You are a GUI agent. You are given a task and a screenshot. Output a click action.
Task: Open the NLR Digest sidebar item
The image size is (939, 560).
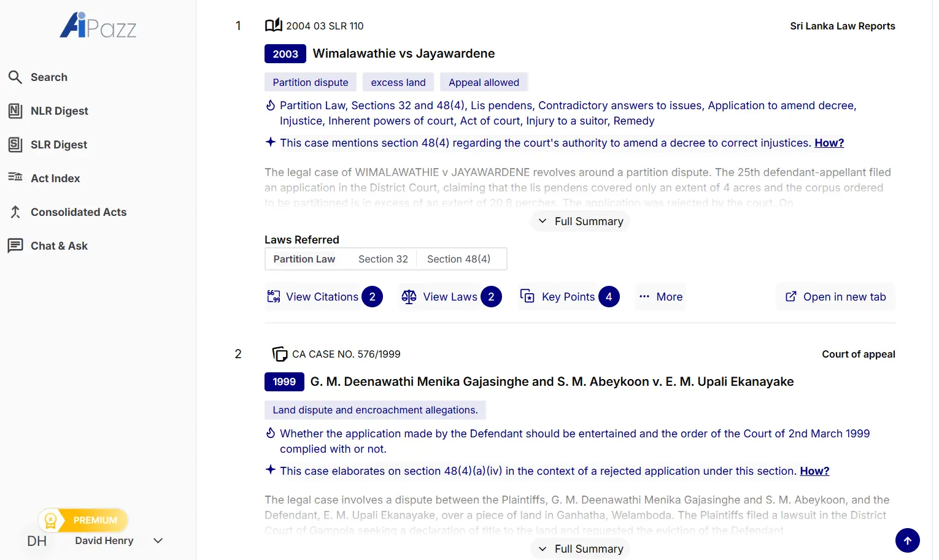click(59, 111)
